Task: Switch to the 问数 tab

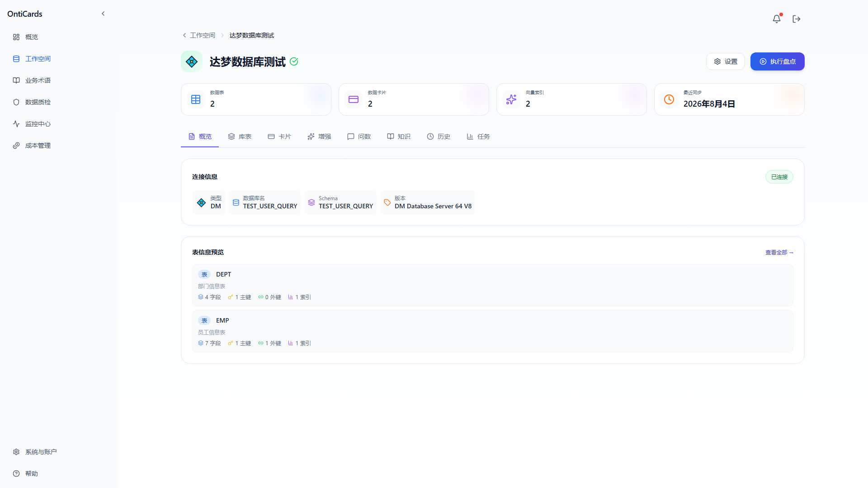Action: pyautogui.click(x=359, y=136)
